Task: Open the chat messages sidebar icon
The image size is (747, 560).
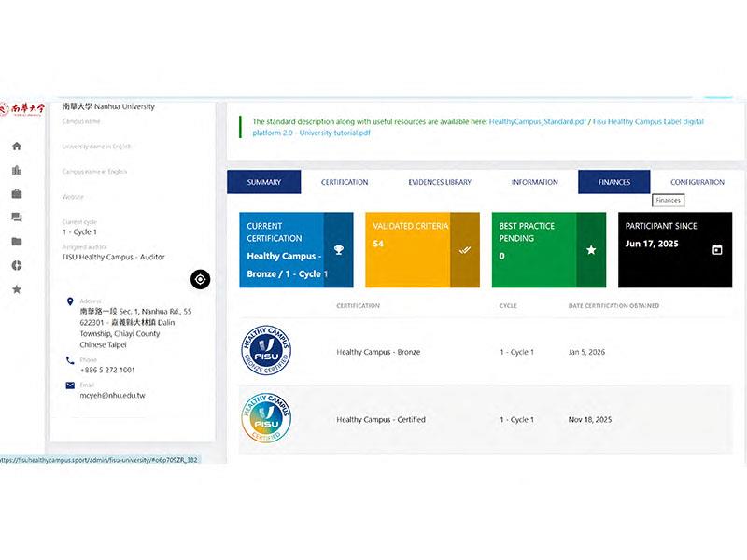Action: (17, 217)
